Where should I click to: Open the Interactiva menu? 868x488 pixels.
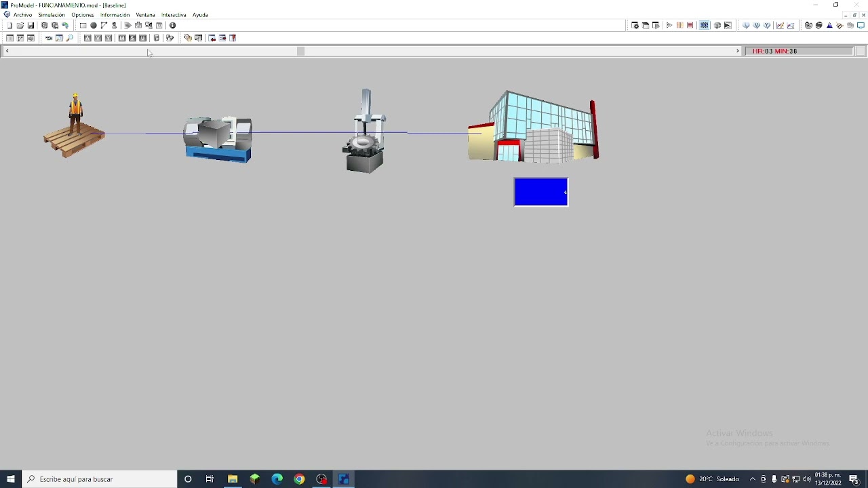point(174,15)
